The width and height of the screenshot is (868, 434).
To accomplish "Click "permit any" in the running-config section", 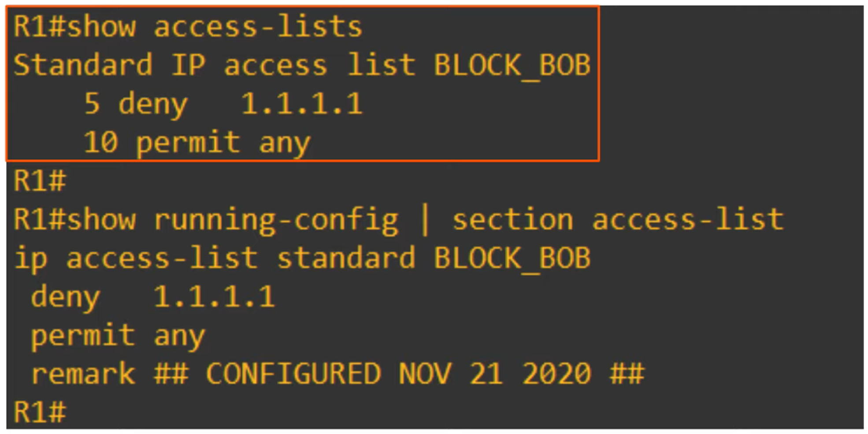I will tap(118, 335).
